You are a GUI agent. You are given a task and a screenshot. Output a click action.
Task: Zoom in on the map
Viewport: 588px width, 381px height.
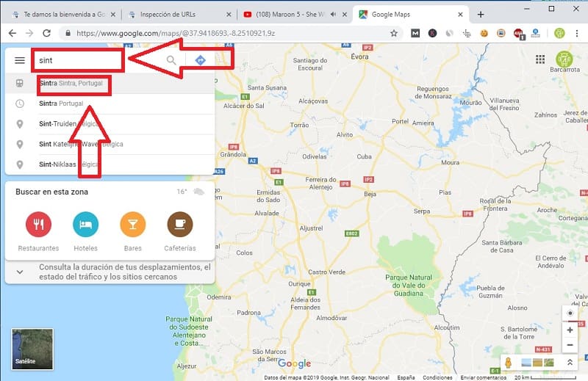coord(570,330)
